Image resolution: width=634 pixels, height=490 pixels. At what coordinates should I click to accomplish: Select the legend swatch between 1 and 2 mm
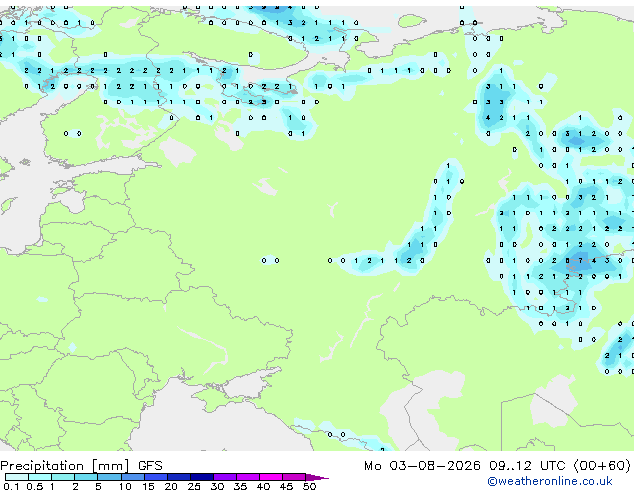(63, 477)
